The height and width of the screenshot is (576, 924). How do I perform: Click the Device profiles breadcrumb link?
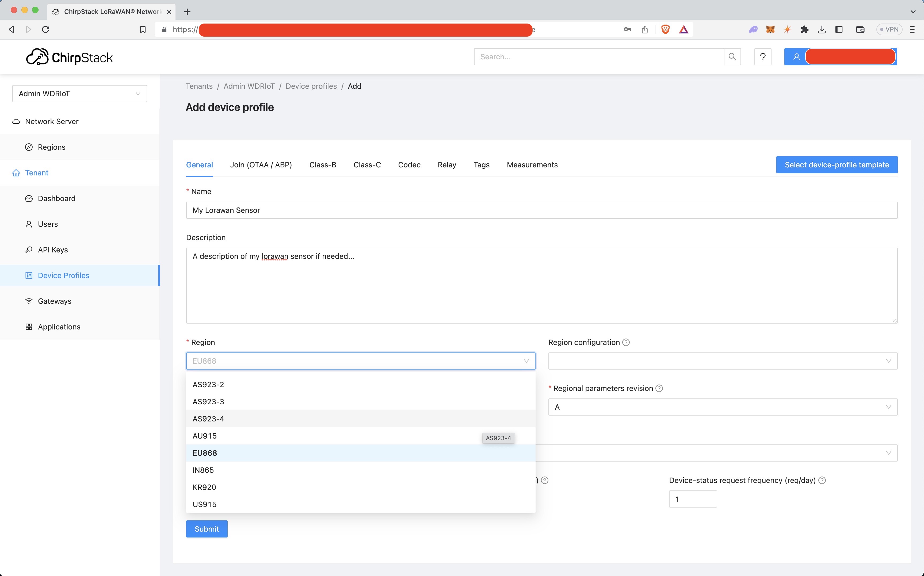click(311, 86)
